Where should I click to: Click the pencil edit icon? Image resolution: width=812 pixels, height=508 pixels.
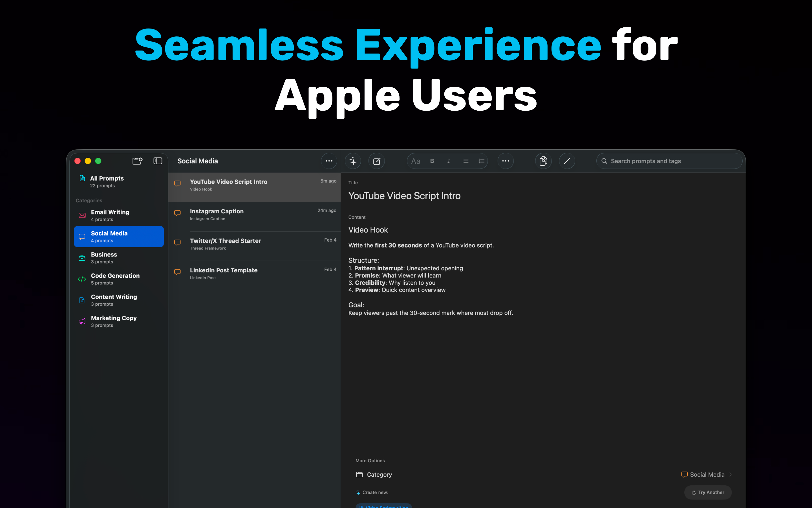(x=567, y=161)
